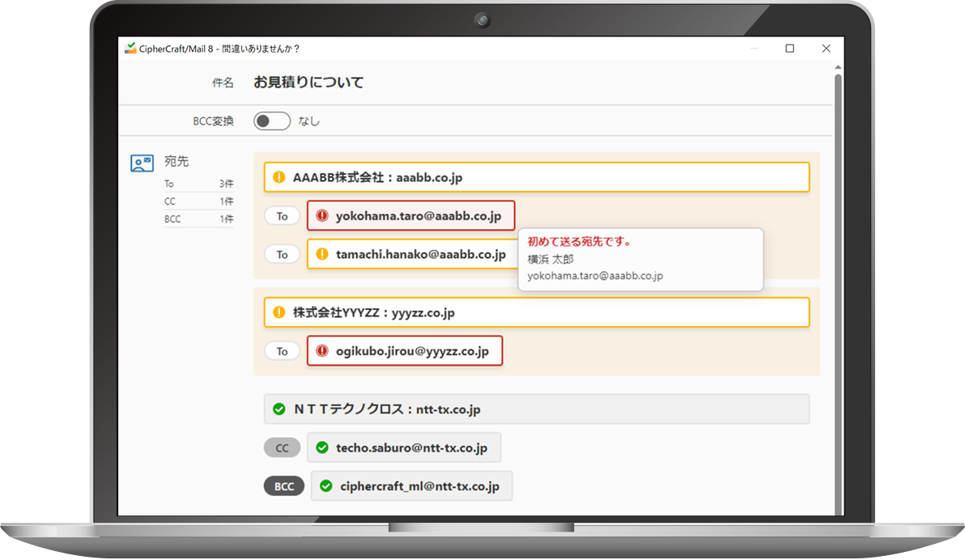The image size is (965, 560).
Task: Toggle the BCC変換 switch
Action: [x=271, y=121]
